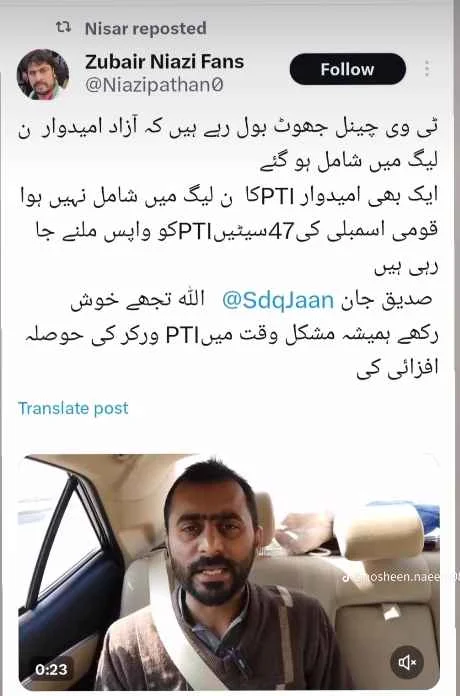Image resolution: width=460 pixels, height=696 pixels.
Task: Follow Zubair Niazi Fans account
Action: [348, 69]
